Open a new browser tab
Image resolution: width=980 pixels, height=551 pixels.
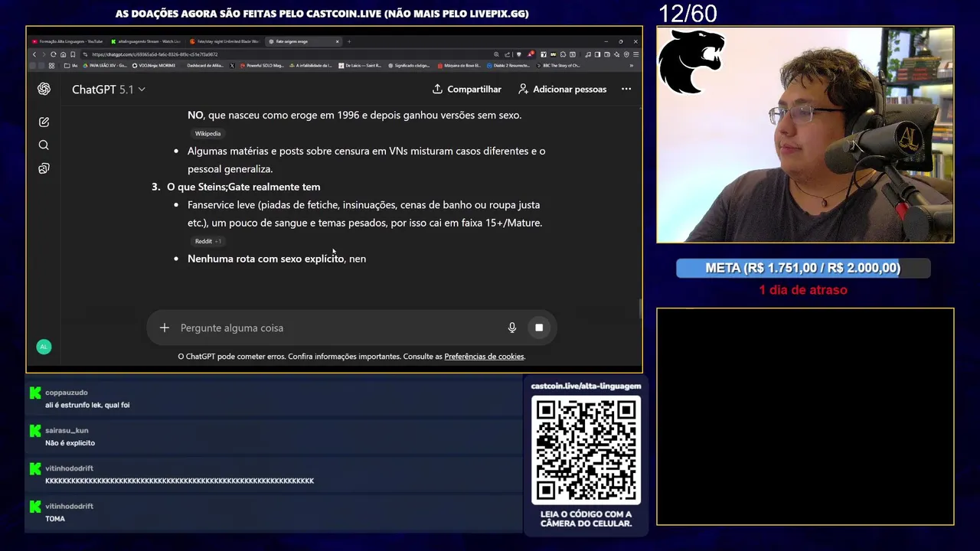click(349, 41)
